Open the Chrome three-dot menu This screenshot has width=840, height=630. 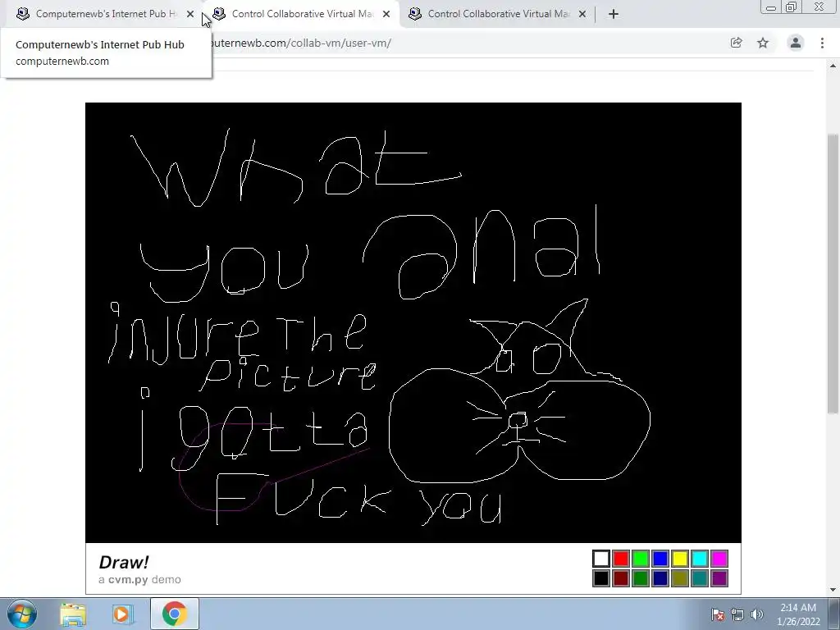point(822,43)
